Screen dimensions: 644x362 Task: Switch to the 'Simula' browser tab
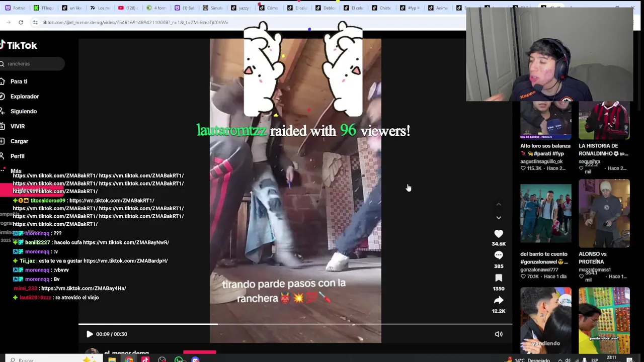click(x=213, y=8)
